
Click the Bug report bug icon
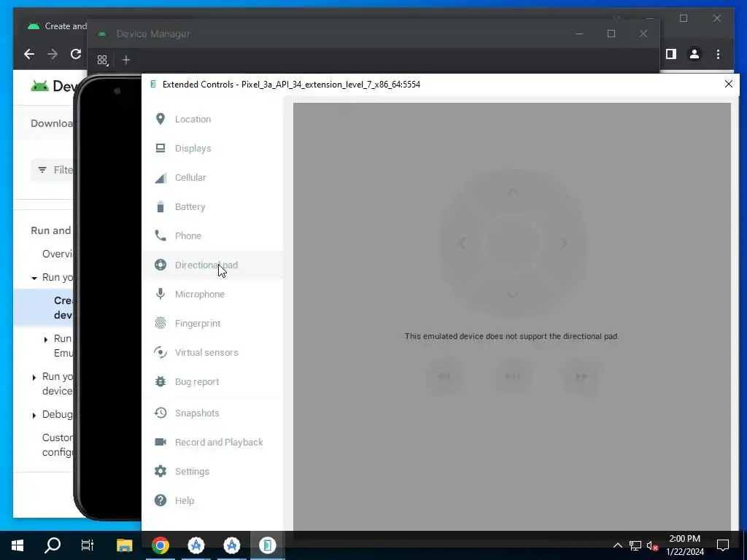pos(160,381)
